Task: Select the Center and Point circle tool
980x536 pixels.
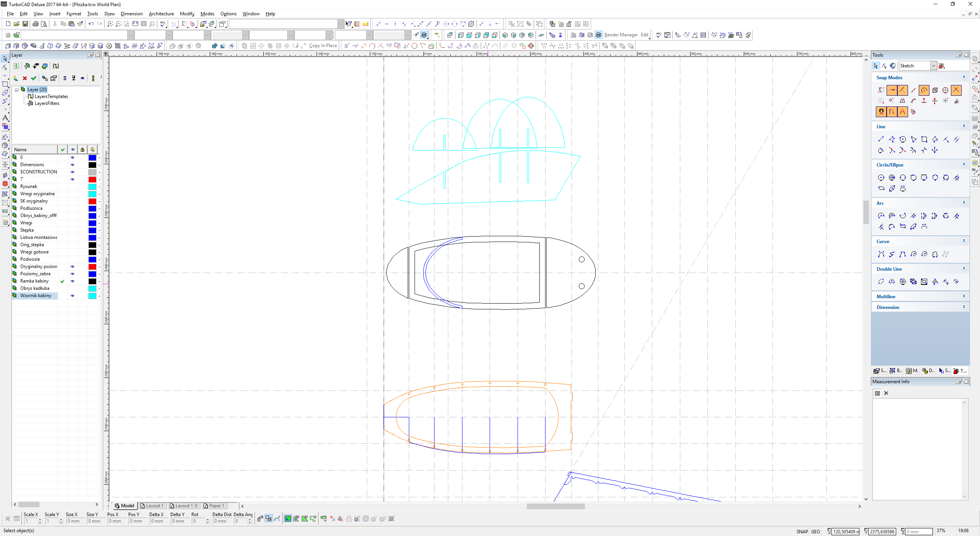Action: pyautogui.click(x=881, y=178)
